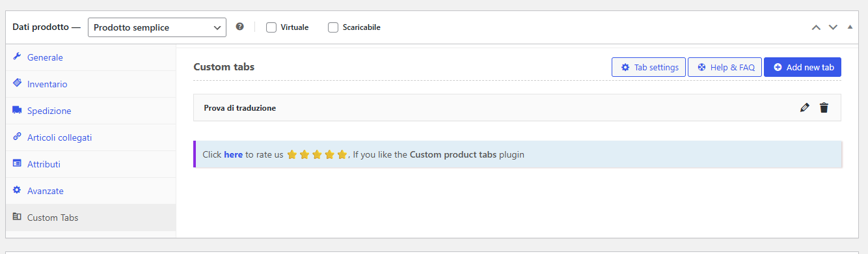Click the help question mark icon next to product type
Viewport: 868px width, 254px height.
coord(239,27)
